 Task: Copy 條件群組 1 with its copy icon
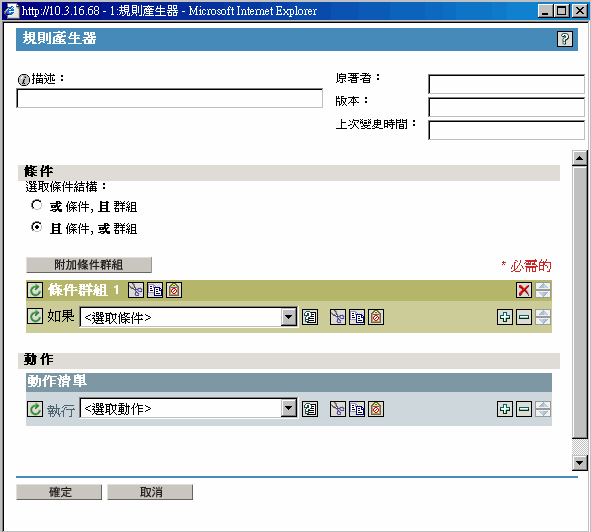pos(155,290)
